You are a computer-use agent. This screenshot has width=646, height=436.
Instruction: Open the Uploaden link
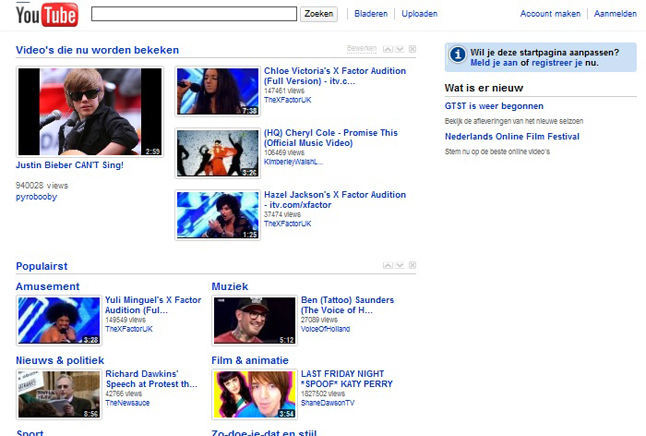pos(419,14)
